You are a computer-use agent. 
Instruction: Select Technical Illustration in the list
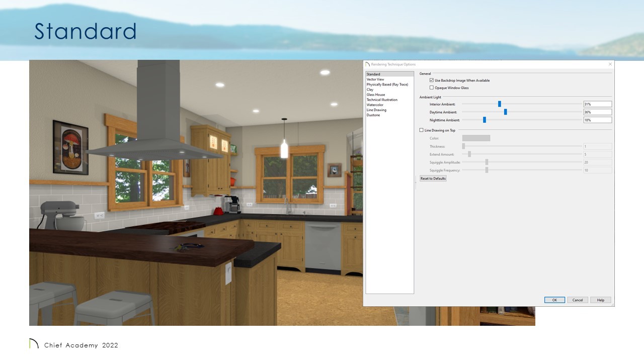tap(382, 100)
